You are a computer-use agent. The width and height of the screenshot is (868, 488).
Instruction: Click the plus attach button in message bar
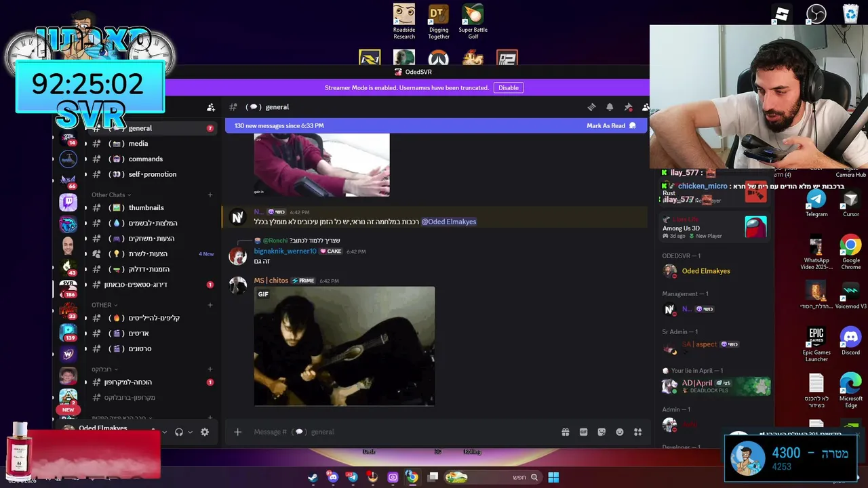237,432
